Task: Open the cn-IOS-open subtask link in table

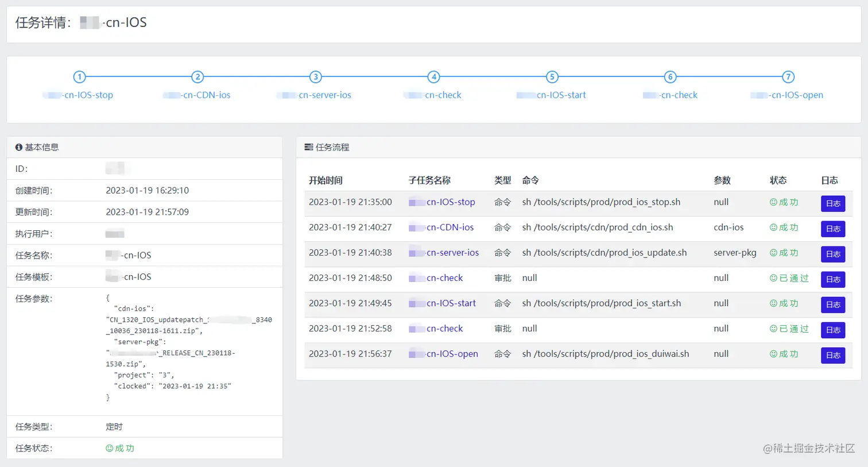Action: (444, 354)
